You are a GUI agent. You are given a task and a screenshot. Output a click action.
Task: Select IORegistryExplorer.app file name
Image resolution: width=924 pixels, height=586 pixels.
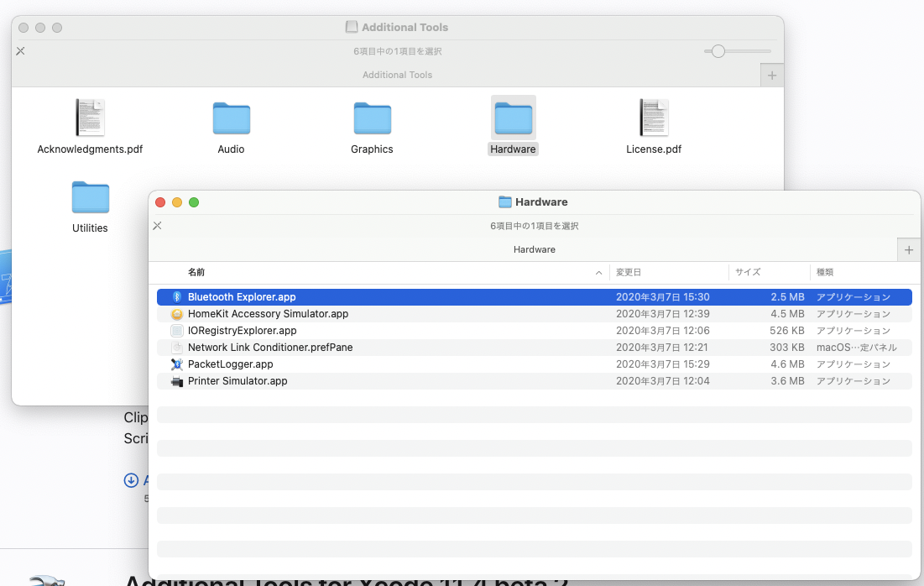click(243, 331)
